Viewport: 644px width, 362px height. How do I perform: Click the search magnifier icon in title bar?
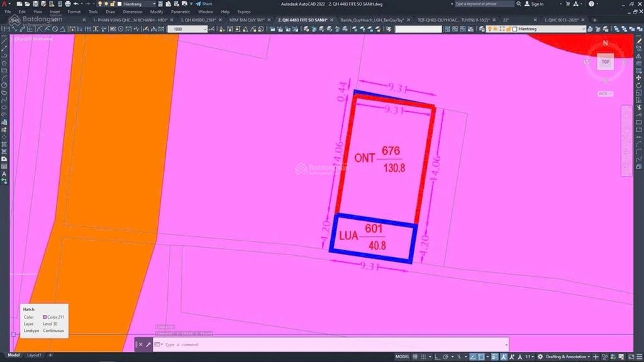[519, 4]
